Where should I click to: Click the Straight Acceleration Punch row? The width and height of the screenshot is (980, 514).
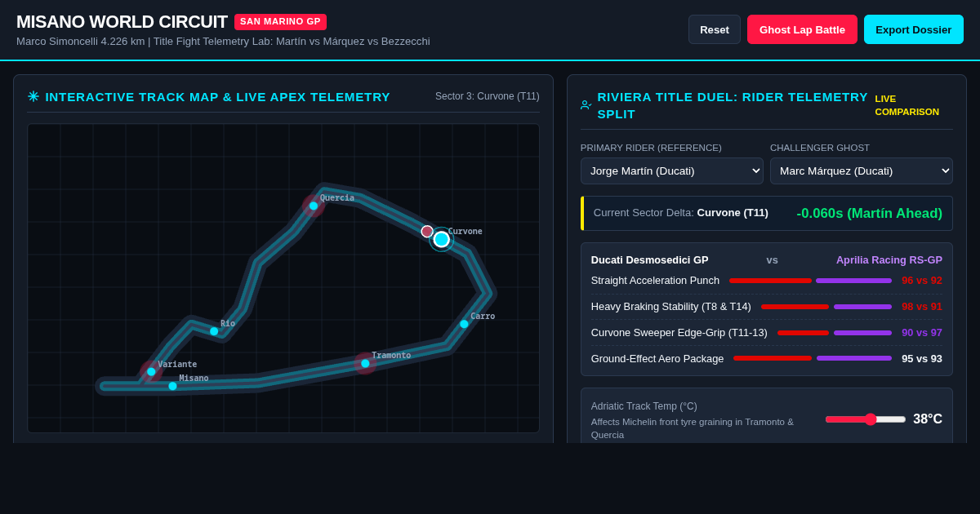pos(766,281)
